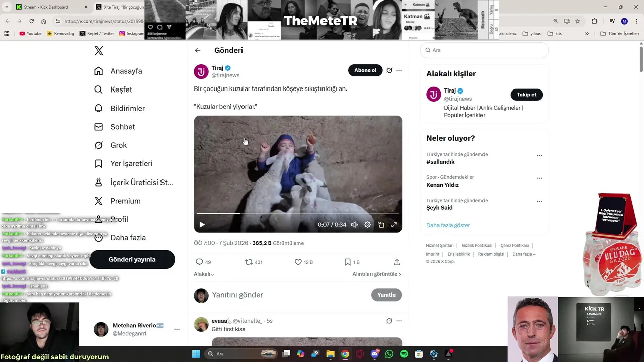Open video settings gear
644x362 pixels.
pyautogui.click(x=368, y=225)
